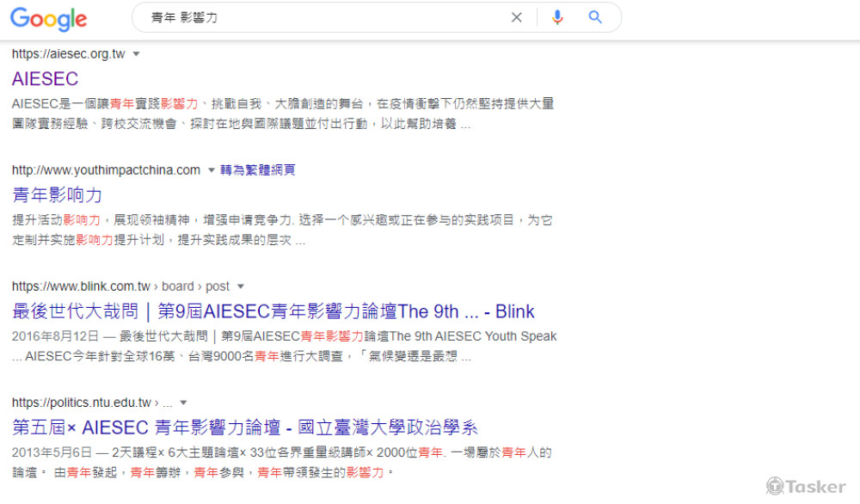The image size is (860, 504).
Task: Clear the search box text
Action: coord(516,17)
